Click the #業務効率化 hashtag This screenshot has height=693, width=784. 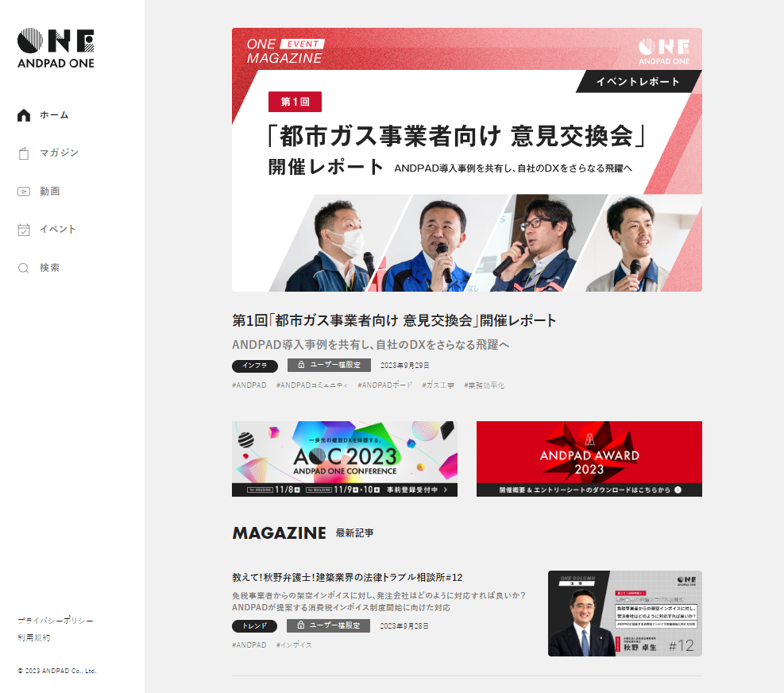pos(484,385)
